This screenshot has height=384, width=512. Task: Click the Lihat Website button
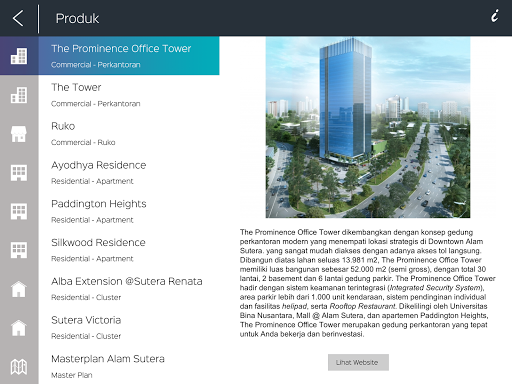(x=358, y=362)
